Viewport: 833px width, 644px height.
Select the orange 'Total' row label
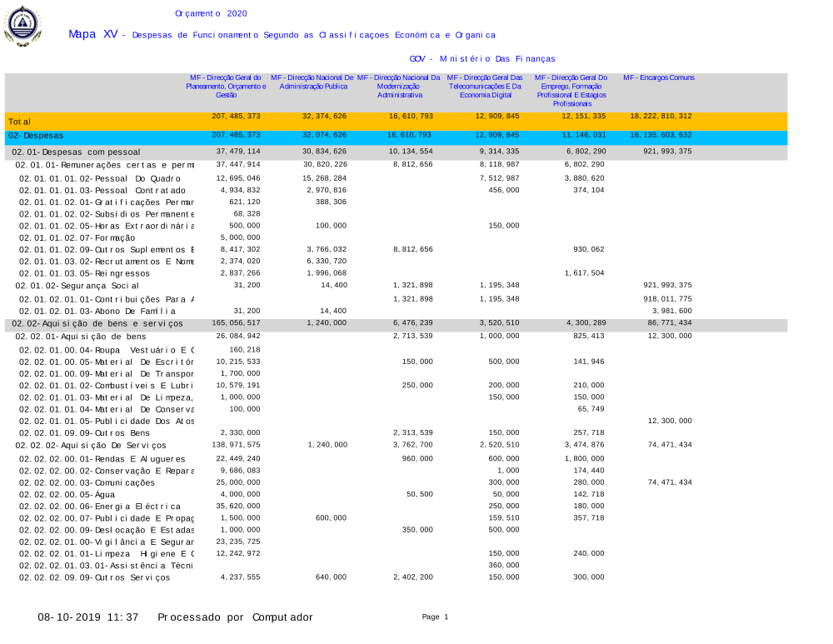click(19, 122)
